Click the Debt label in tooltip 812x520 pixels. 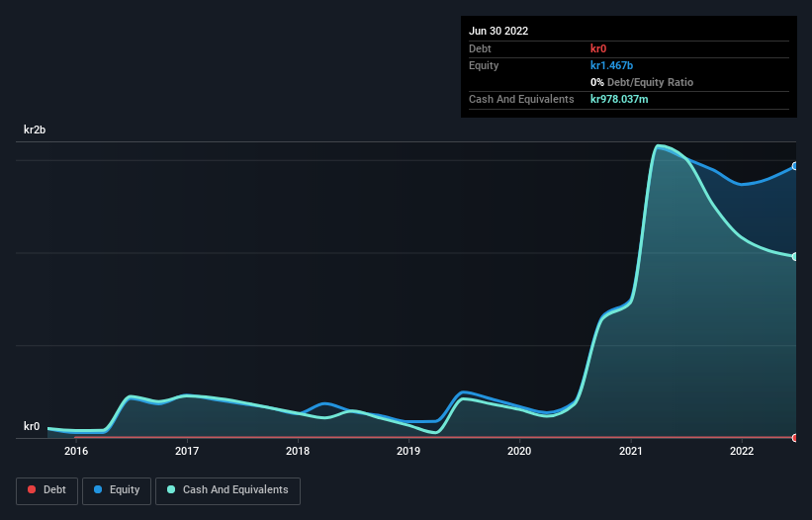(480, 48)
